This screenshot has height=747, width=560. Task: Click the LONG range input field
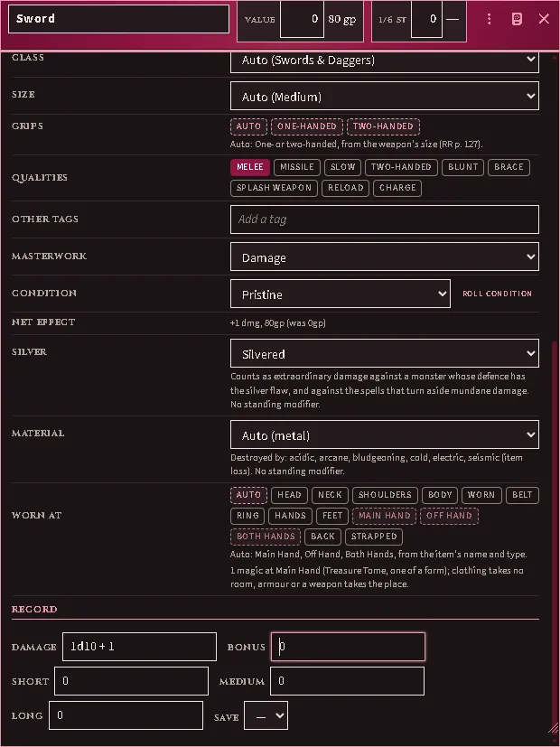pos(126,715)
